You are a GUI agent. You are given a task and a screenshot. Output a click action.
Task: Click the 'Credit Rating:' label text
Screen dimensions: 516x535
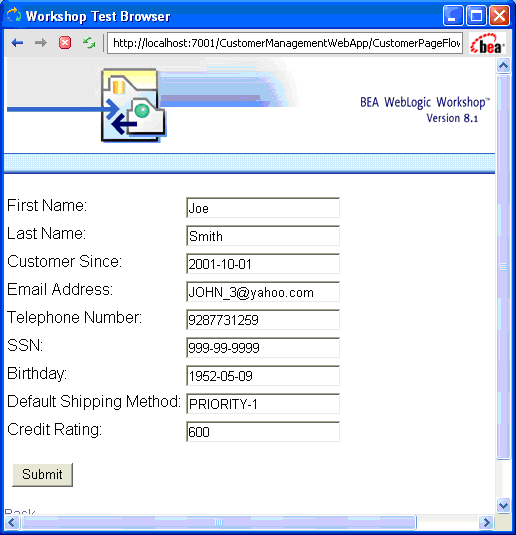point(55,429)
